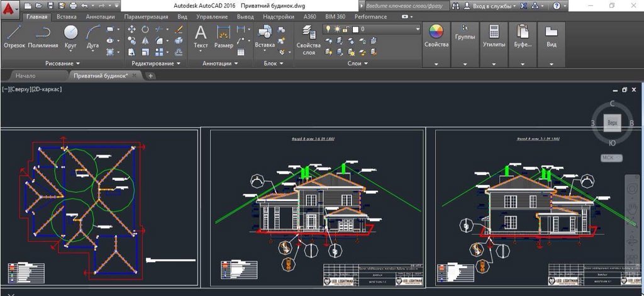Click the Save icon in quick access toolbar
This screenshot has width=644, height=296.
pos(50,6)
